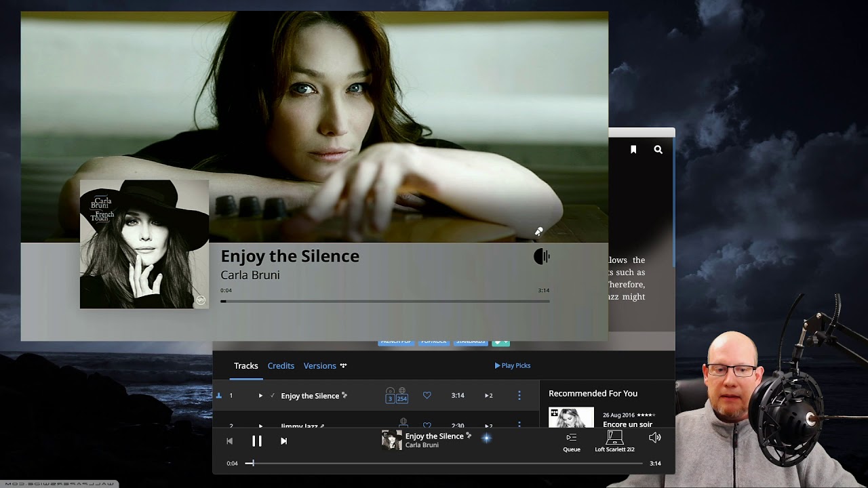
Task: Switch to the Credits tab
Action: pyautogui.click(x=281, y=366)
